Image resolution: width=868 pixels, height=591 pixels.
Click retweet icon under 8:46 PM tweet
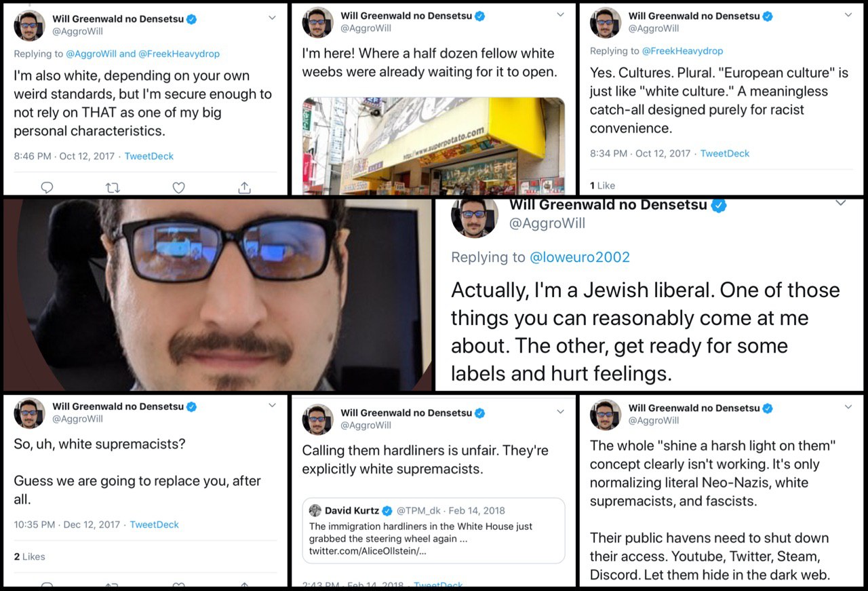(x=113, y=187)
